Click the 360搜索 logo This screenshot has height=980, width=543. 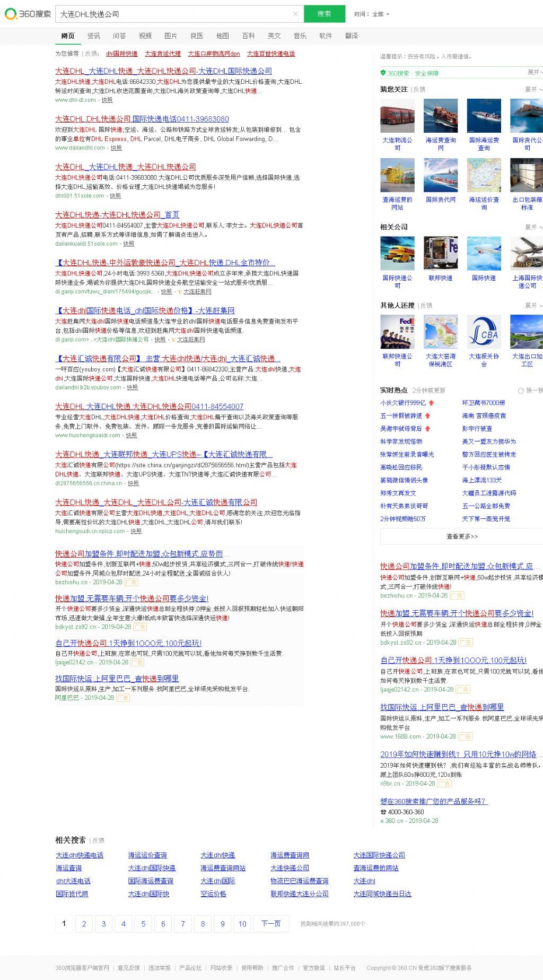coord(28,14)
